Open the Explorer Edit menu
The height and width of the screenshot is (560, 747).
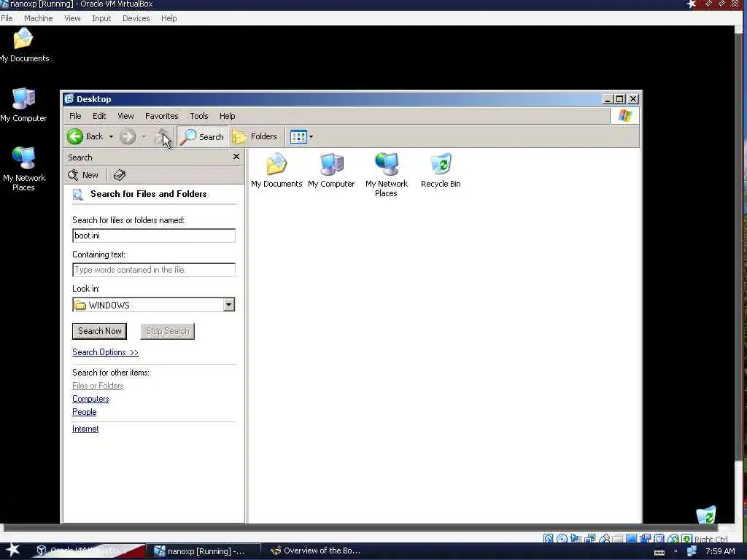point(99,116)
